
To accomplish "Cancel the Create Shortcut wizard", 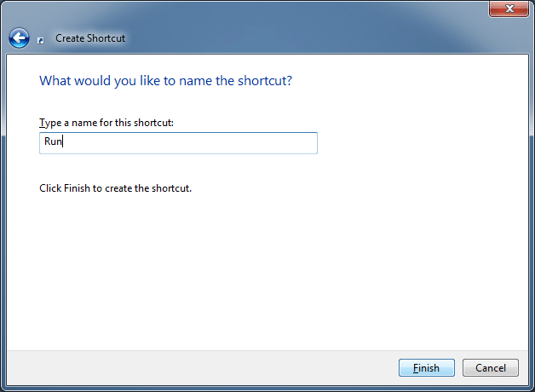I will point(491,368).
